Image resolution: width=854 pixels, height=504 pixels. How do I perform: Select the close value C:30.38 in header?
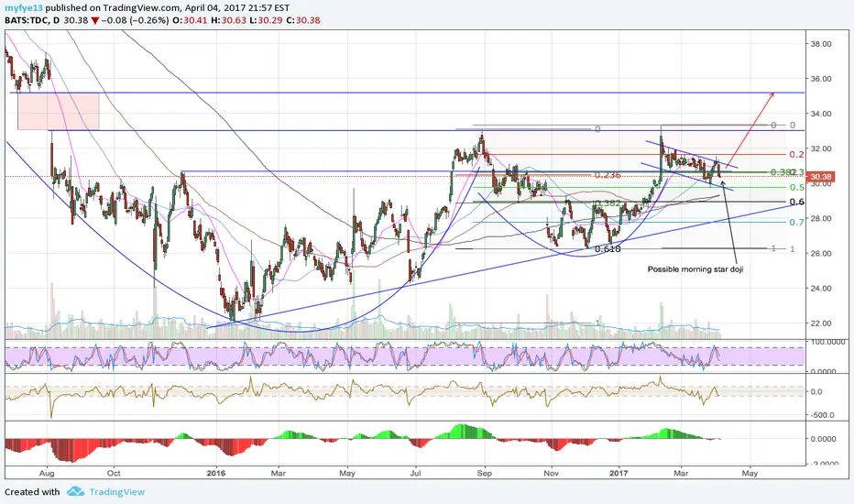(302, 21)
